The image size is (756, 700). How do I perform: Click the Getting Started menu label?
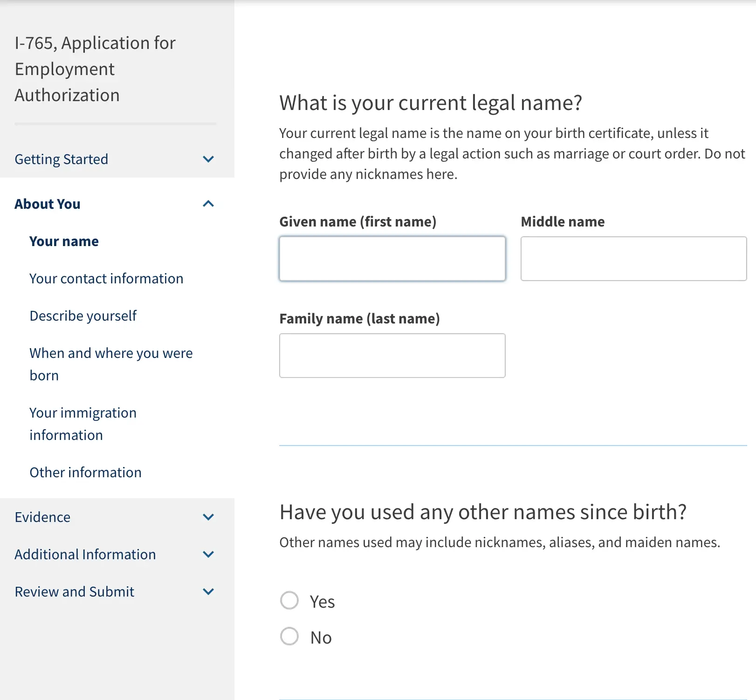click(61, 159)
